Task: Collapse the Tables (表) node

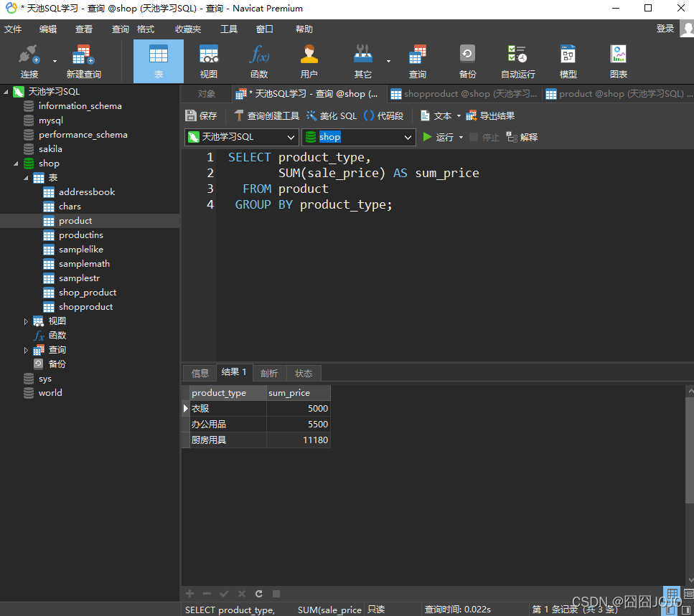Action: click(x=26, y=178)
